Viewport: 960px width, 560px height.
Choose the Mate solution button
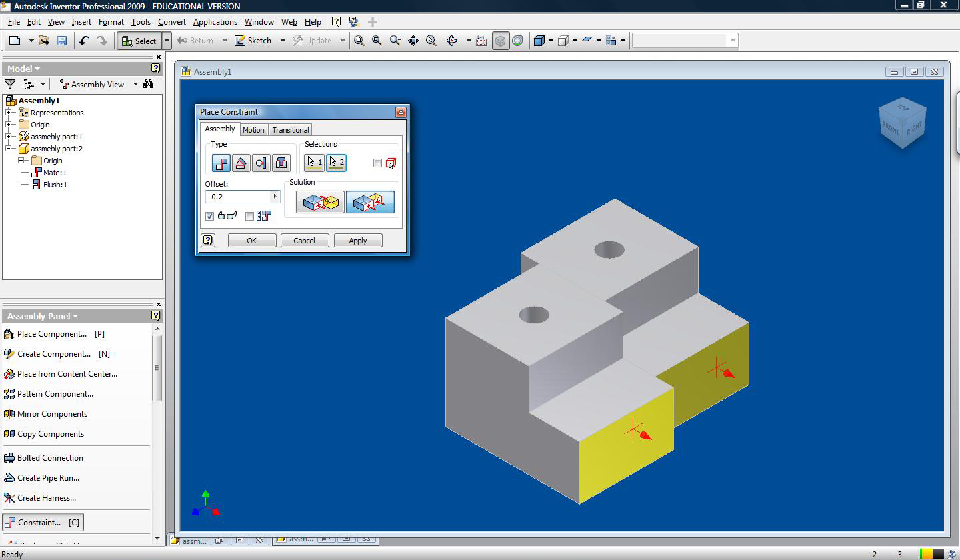320,202
